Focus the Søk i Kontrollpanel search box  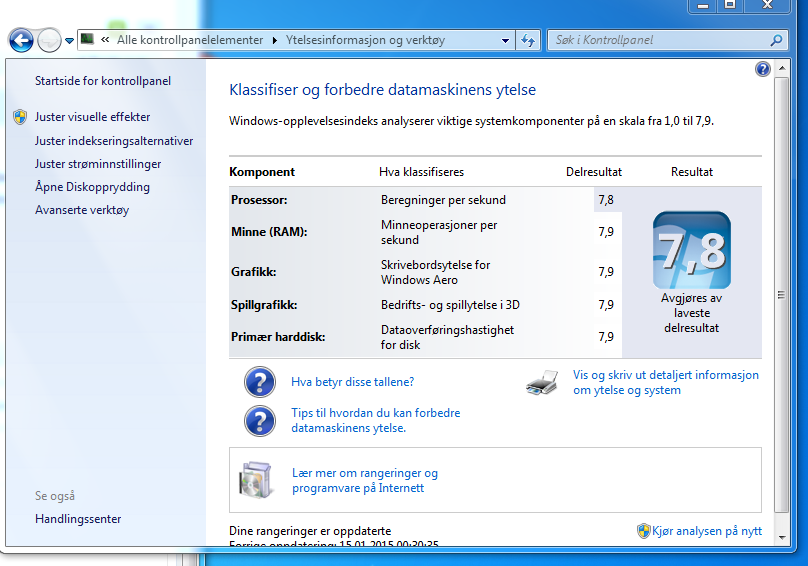pos(667,40)
